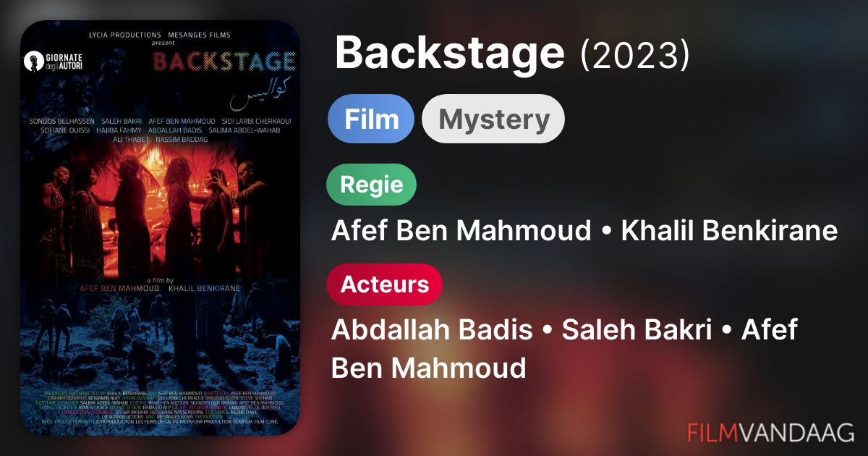The width and height of the screenshot is (868, 456).
Task: Click the Giornate degli Autori logo on poster
Action: click(54, 61)
